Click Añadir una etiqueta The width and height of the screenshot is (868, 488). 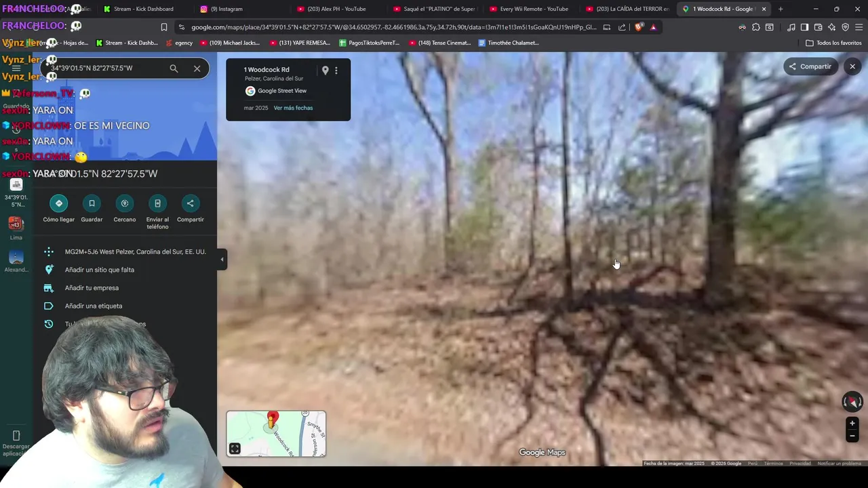click(x=94, y=306)
